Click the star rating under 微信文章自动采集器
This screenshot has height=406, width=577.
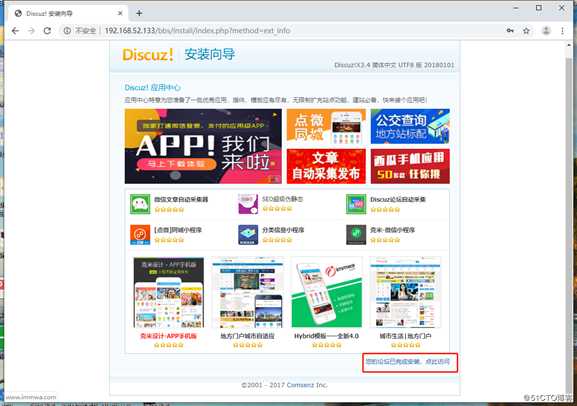[169, 210]
